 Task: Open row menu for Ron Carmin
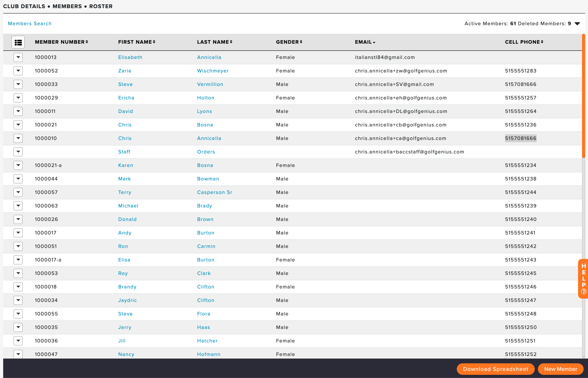tap(18, 246)
